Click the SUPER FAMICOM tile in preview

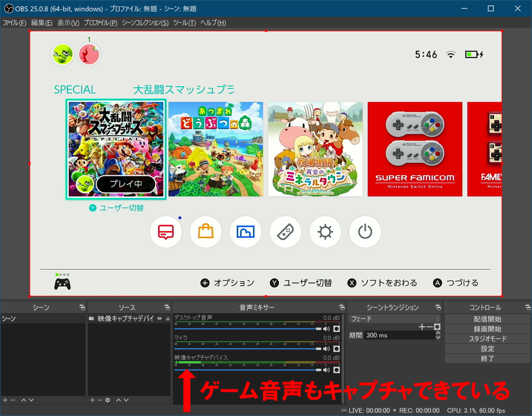coord(415,149)
